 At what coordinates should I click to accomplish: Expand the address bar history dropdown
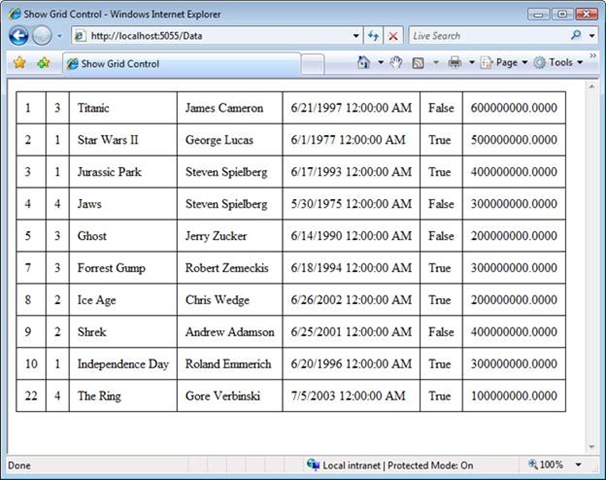point(356,36)
